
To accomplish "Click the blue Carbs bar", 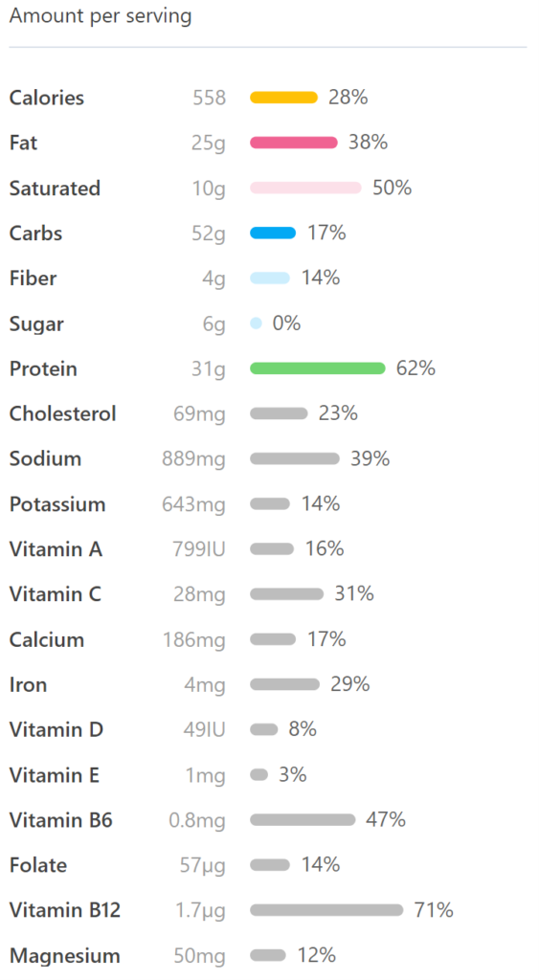I will click(273, 234).
